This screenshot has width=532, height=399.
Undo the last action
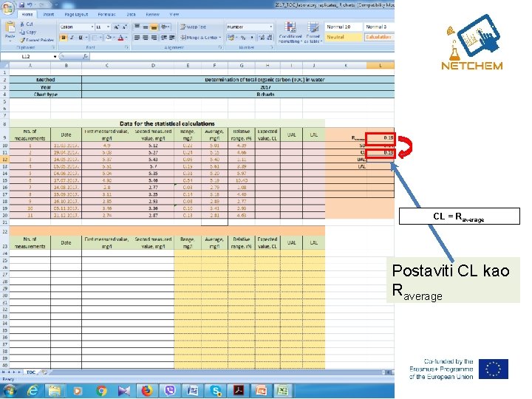[30, 4]
